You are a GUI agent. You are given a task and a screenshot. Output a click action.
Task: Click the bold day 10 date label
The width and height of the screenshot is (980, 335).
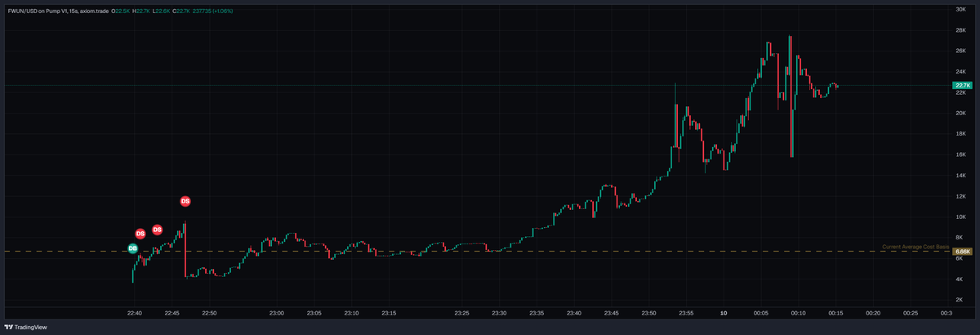coord(724,313)
